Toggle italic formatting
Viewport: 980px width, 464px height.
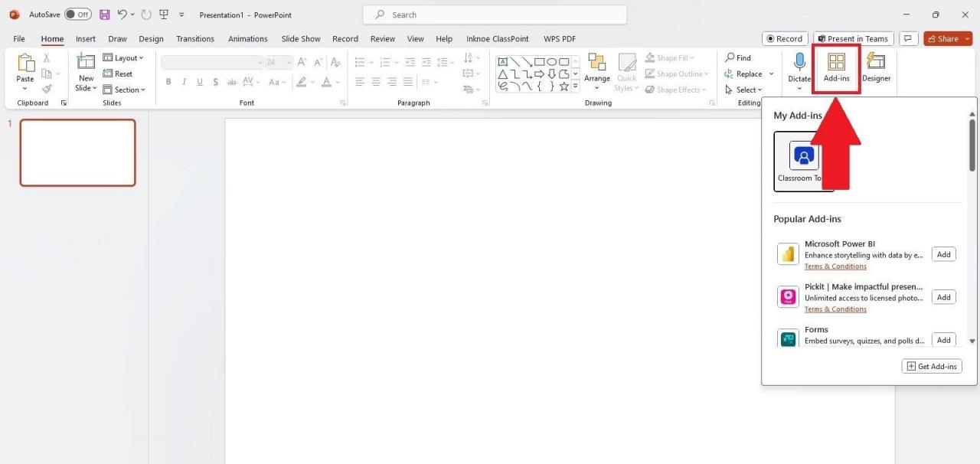[x=184, y=82]
